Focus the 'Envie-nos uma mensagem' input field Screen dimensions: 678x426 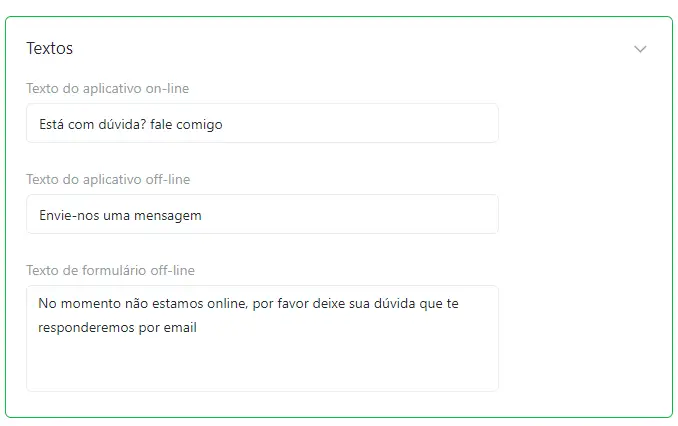tap(262, 214)
